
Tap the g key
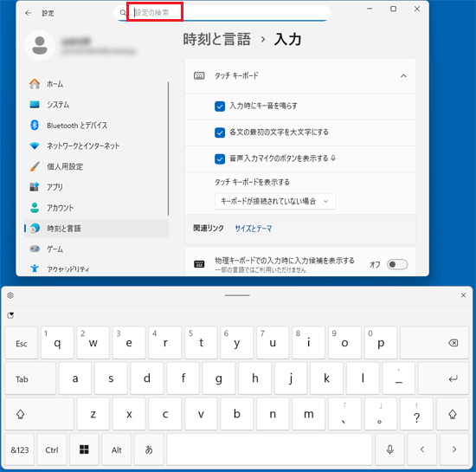click(219, 378)
